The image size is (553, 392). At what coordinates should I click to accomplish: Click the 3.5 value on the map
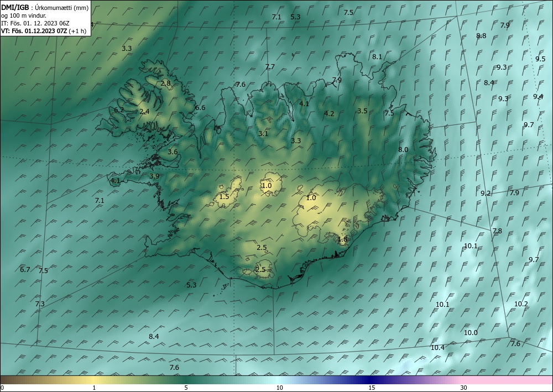(x=362, y=111)
